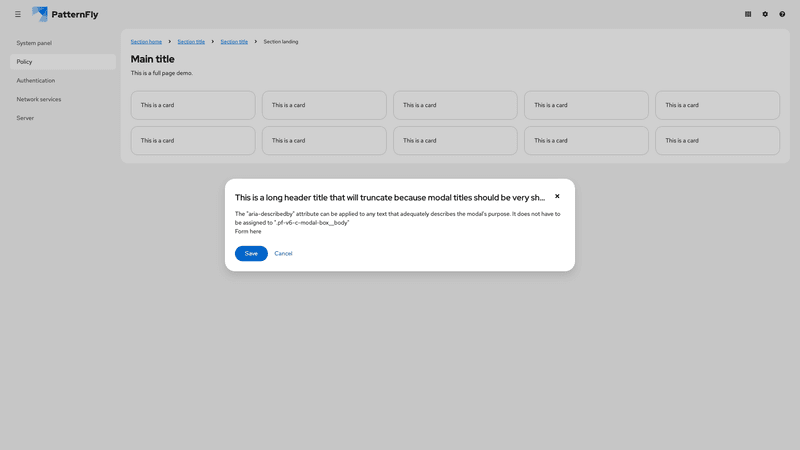Click the help question mark icon
The width and height of the screenshot is (800, 450).
(x=782, y=14)
